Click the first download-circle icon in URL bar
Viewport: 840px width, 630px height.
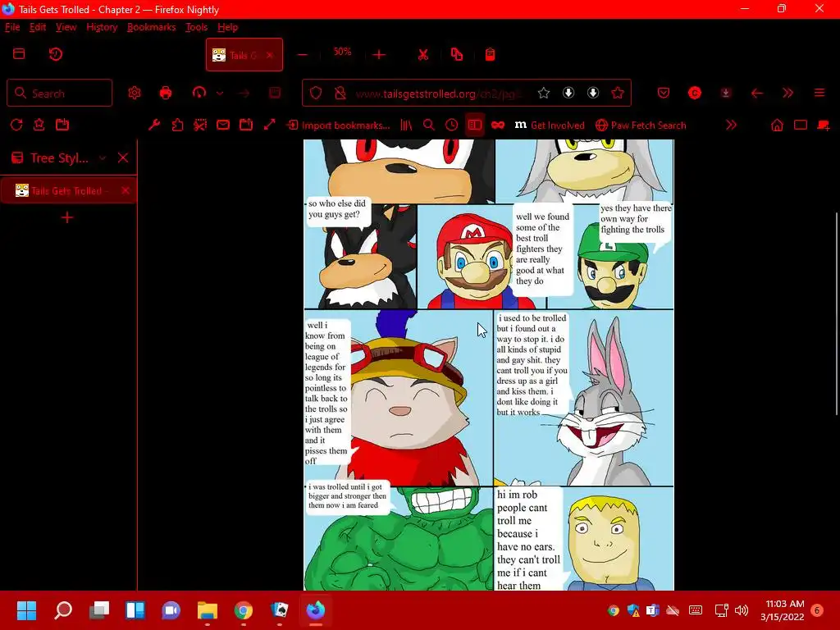click(x=568, y=93)
